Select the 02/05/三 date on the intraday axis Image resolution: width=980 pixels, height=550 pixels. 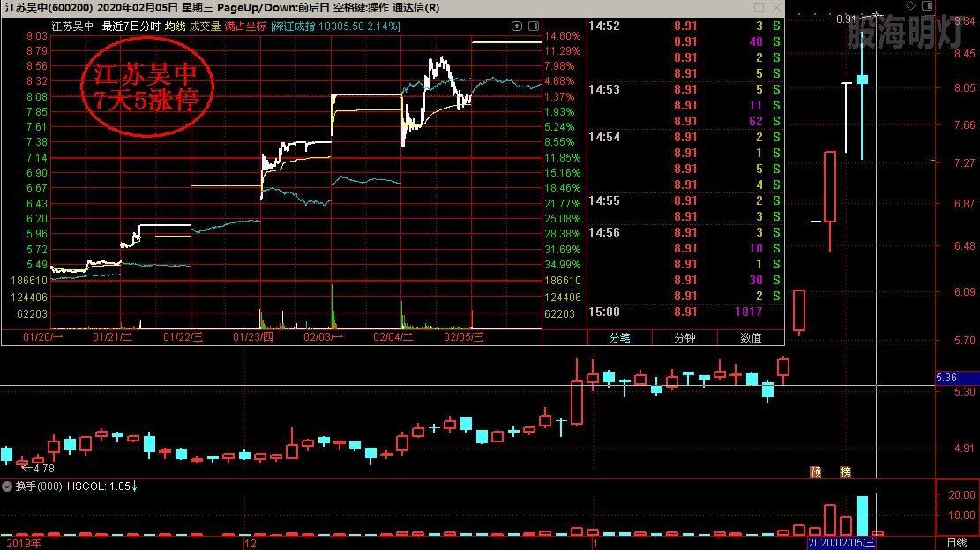[x=464, y=336]
